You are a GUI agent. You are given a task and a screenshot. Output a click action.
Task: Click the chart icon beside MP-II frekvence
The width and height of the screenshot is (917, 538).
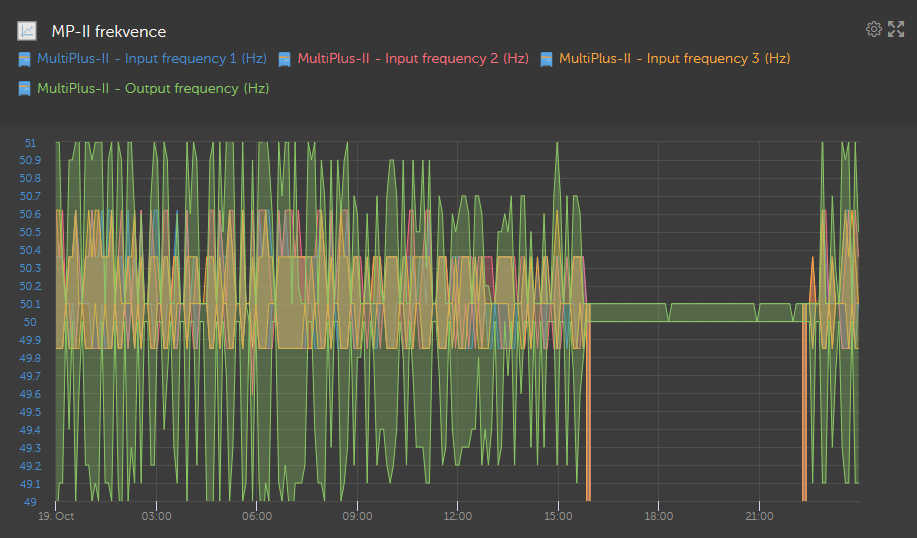28,31
